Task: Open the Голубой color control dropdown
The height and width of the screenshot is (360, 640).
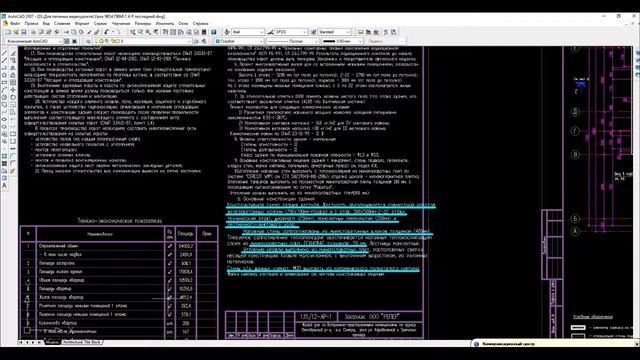Action: (x=239, y=41)
